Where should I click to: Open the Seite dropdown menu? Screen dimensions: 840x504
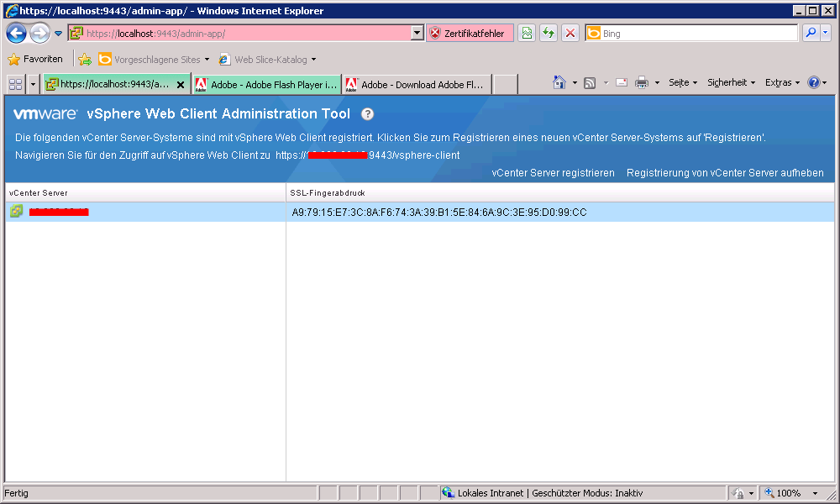tap(683, 83)
